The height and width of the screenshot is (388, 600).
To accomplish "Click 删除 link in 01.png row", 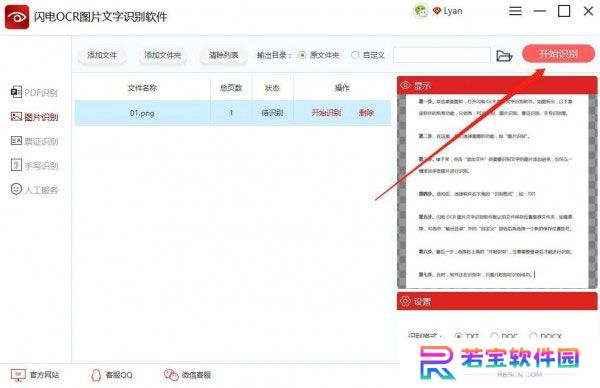I will [366, 112].
